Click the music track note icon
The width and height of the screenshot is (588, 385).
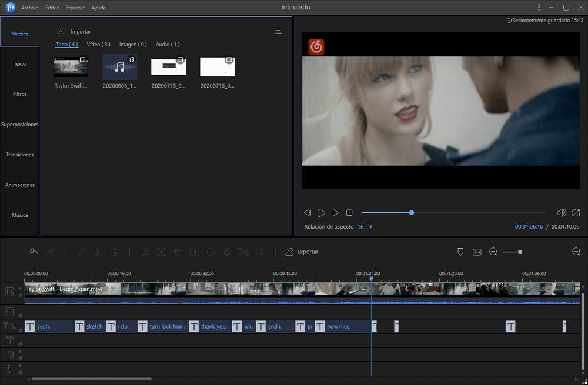tap(9, 354)
